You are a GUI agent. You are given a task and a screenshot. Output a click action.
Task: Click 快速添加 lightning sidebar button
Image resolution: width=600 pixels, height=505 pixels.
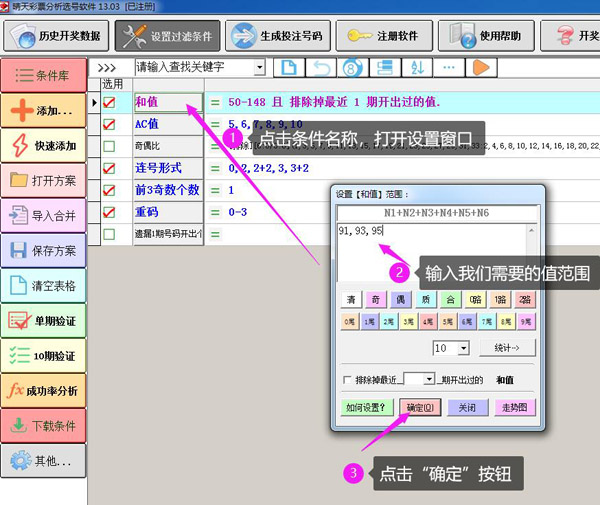click(x=44, y=145)
